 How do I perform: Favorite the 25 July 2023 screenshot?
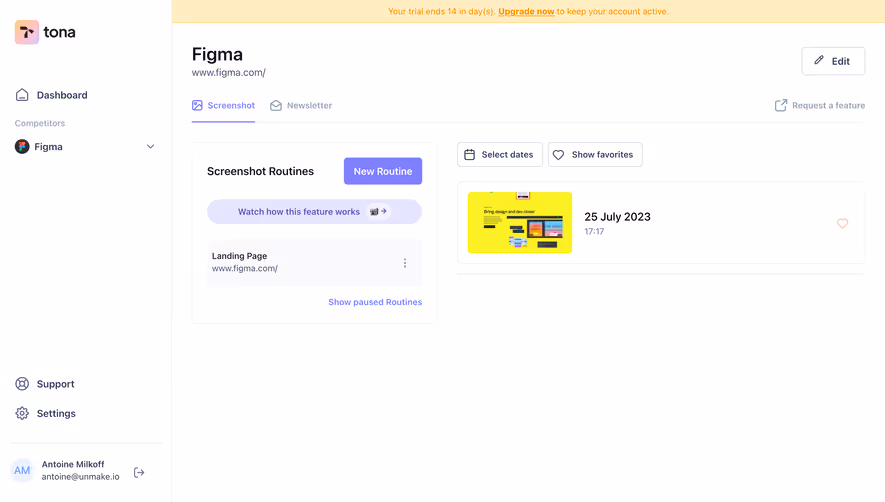point(842,223)
